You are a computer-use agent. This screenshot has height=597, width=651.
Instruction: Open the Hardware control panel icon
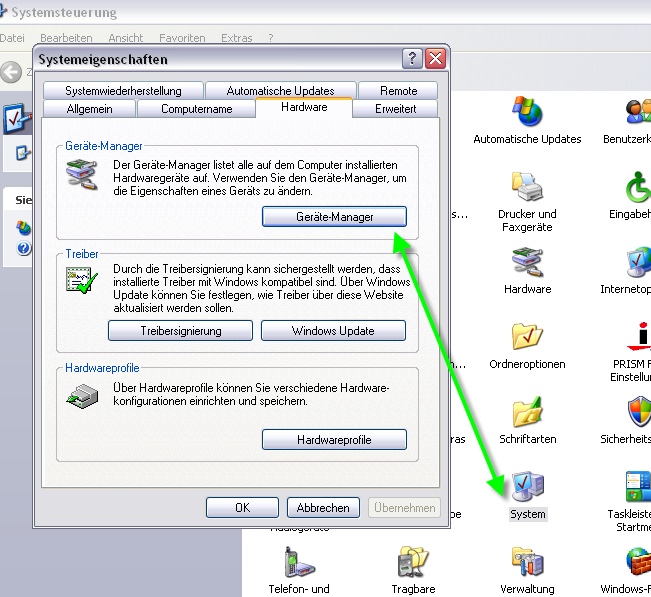point(527,262)
